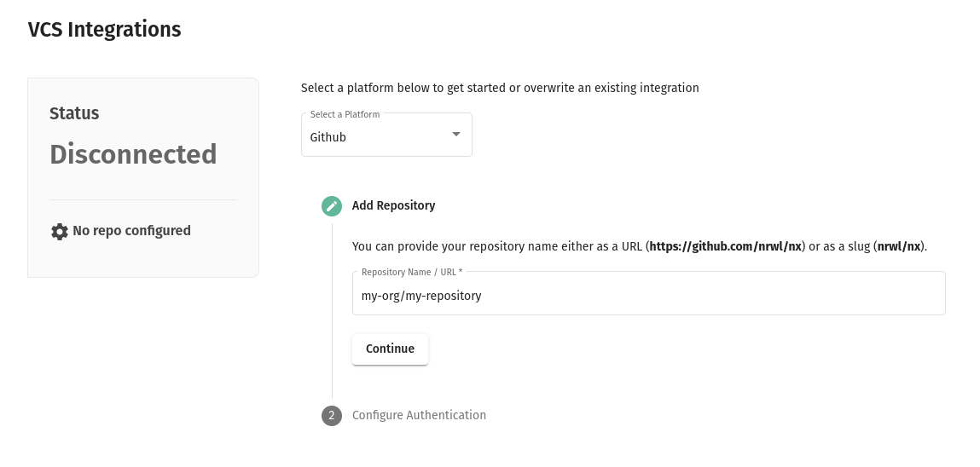Click the Status heading in the card

[x=74, y=113]
